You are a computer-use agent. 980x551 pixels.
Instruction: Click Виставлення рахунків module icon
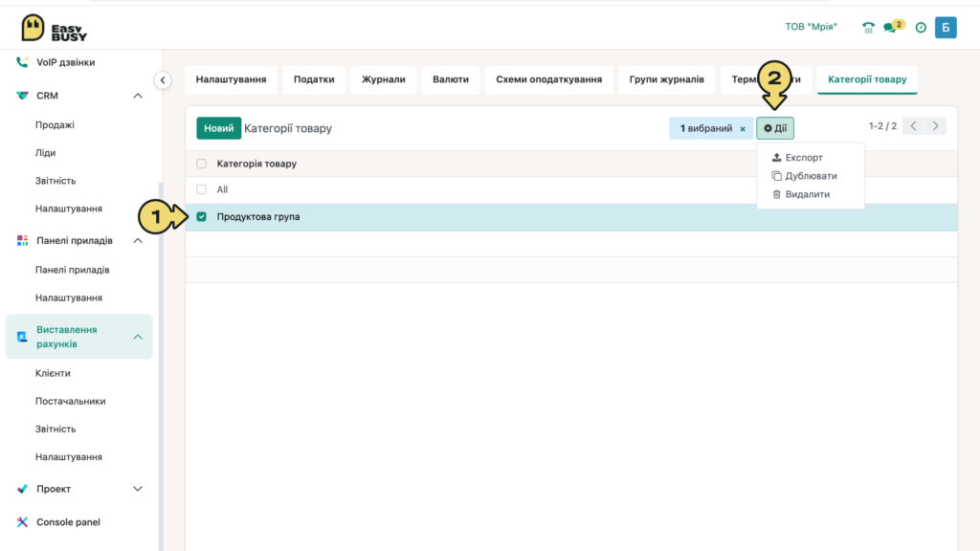(x=22, y=337)
